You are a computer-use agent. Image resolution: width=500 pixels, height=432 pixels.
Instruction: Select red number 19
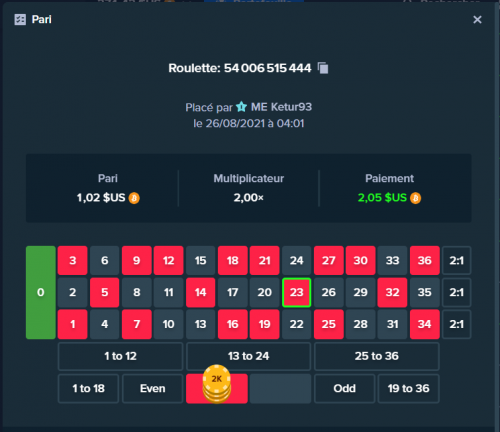[x=265, y=324]
